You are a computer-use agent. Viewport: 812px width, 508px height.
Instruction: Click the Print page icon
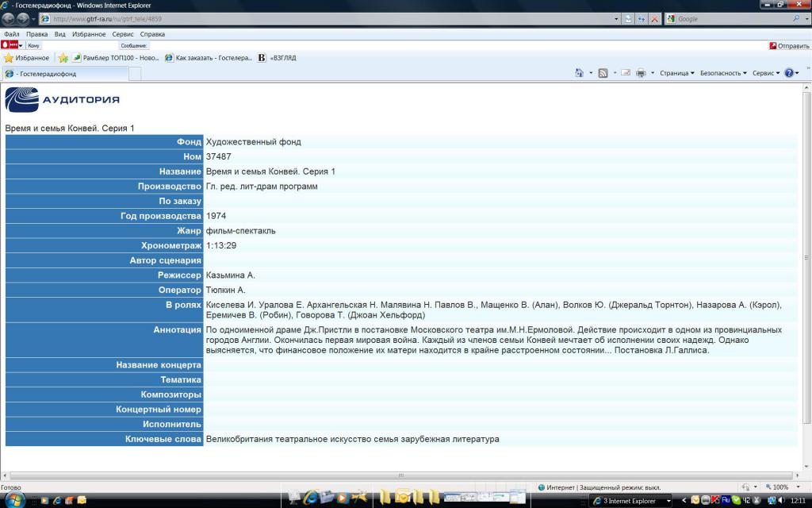pyautogui.click(x=641, y=73)
